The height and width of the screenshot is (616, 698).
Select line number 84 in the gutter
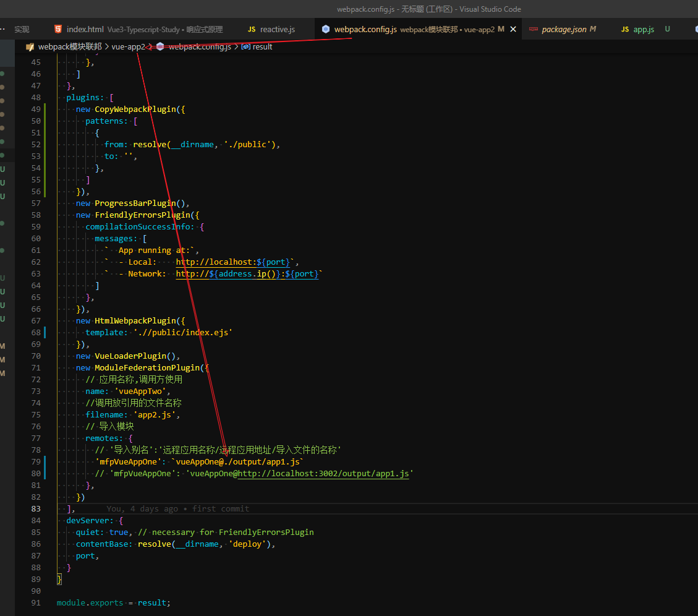pyautogui.click(x=36, y=521)
